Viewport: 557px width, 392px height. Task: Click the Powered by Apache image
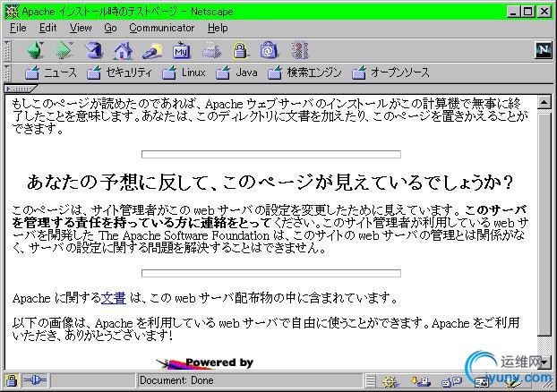coord(206,362)
